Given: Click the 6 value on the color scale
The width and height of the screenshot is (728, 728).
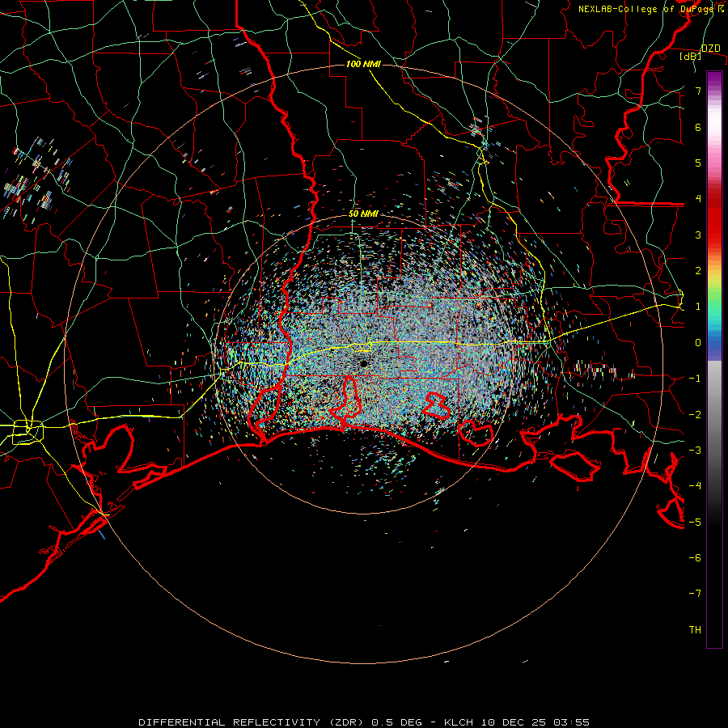Looking at the screenshot, I should point(698,127).
